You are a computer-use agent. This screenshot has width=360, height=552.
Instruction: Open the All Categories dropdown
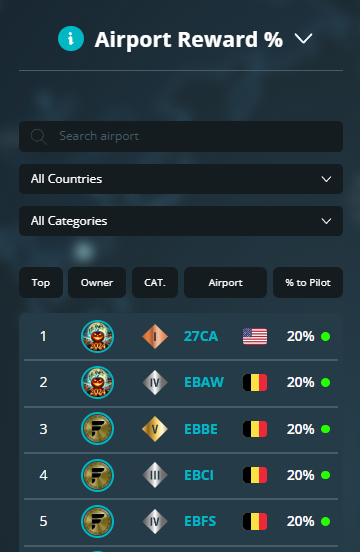pos(181,221)
